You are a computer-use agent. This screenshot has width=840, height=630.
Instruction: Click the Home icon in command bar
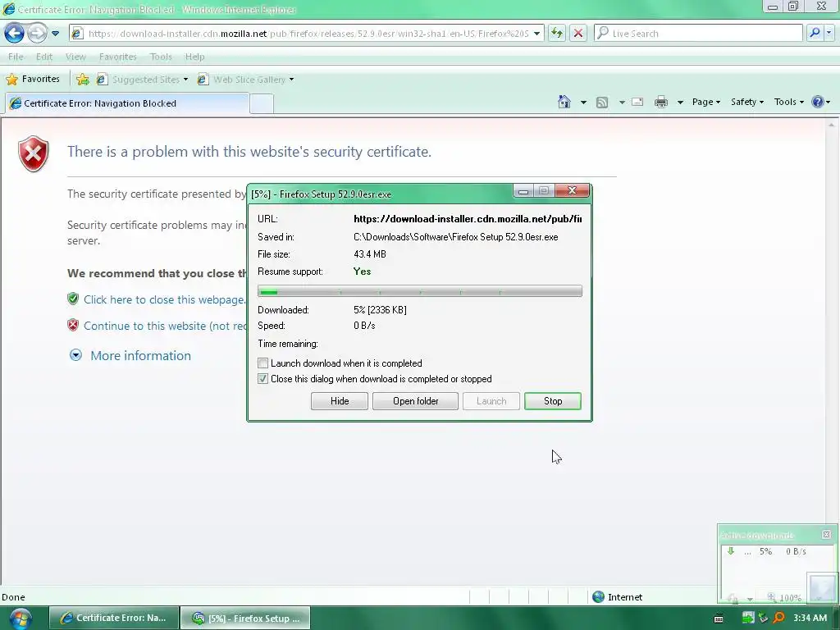point(564,102)
